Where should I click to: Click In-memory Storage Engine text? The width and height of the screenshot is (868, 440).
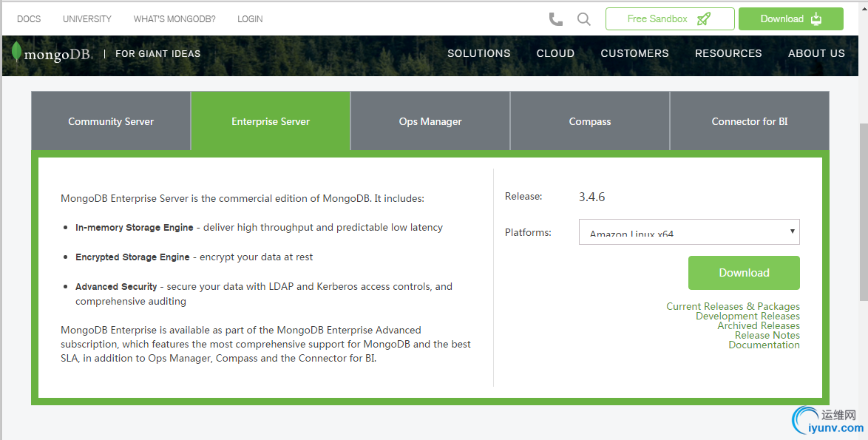tap(135, 228)
